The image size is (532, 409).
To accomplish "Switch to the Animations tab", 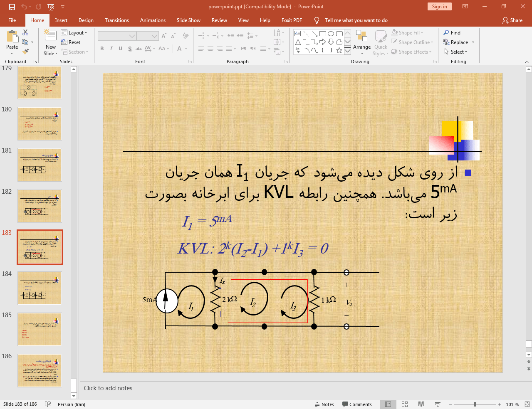I will [x=153, y=20].
